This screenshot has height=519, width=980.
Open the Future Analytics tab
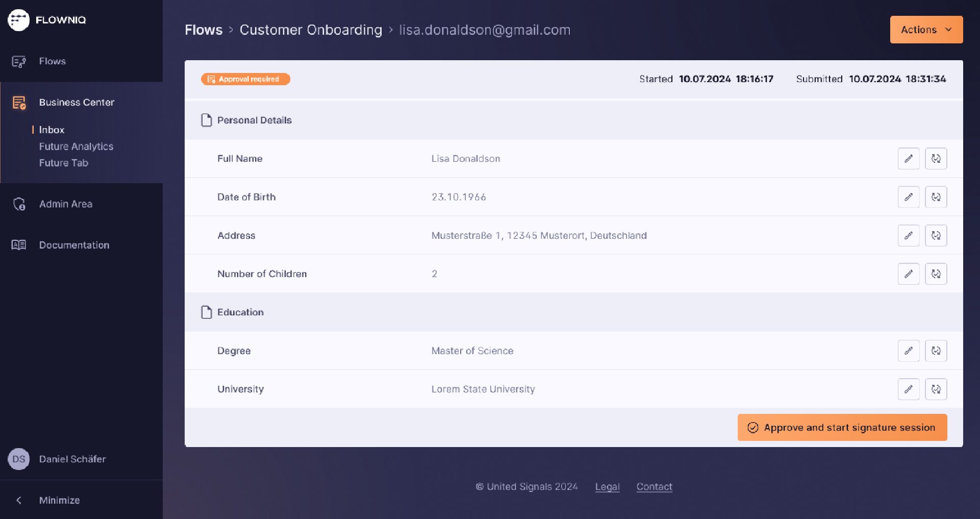[x=76, y=146]
